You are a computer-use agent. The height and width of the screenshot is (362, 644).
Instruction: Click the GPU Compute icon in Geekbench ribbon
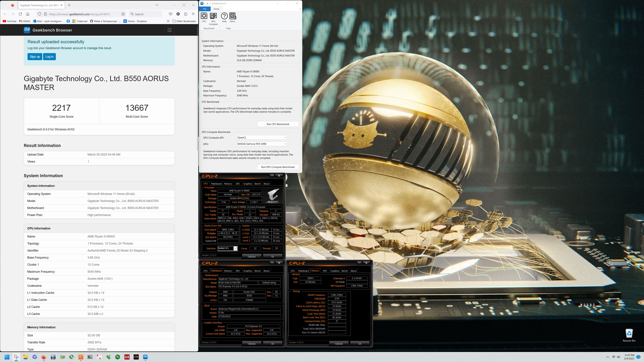tap(213, 19)
